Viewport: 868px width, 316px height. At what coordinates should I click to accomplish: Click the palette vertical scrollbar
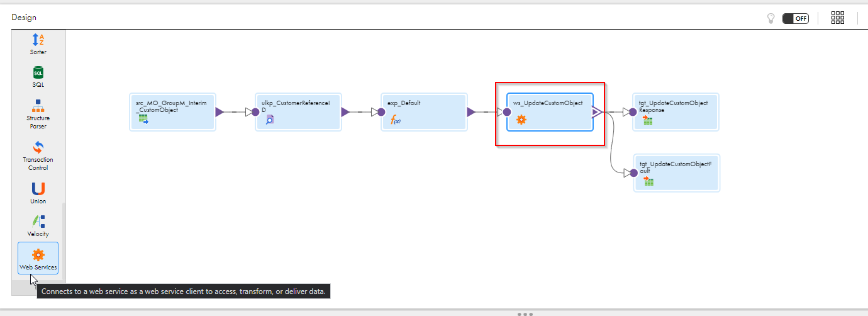63,240
